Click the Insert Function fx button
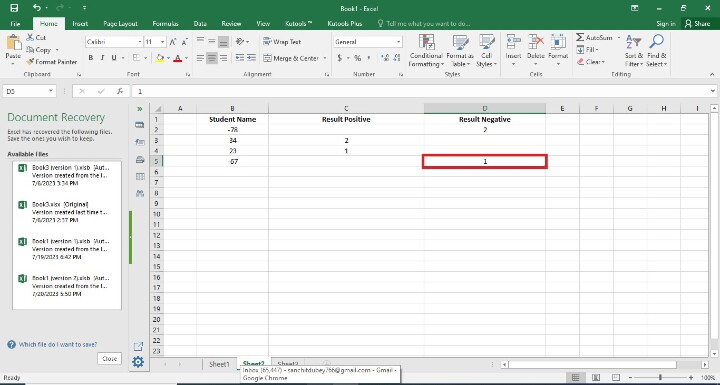Image resolution: width=720 pixels, height=385 pixels. click(x=120, y=91)
